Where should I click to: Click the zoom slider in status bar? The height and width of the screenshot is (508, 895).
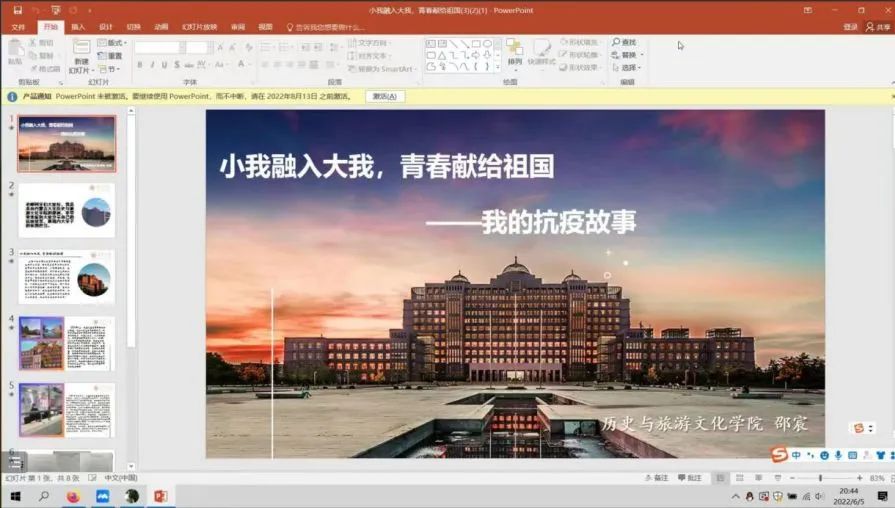pos(821,479)
